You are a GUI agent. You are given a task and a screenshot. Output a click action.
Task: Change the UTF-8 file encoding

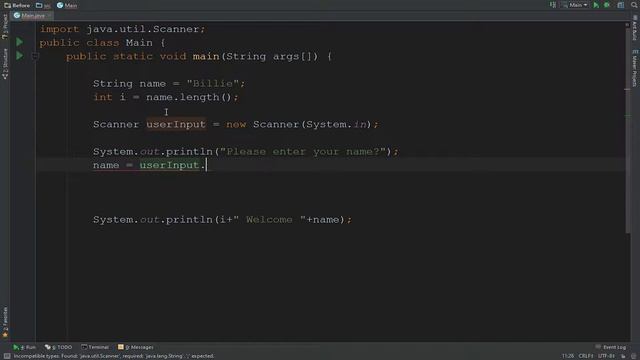point(606,356)
